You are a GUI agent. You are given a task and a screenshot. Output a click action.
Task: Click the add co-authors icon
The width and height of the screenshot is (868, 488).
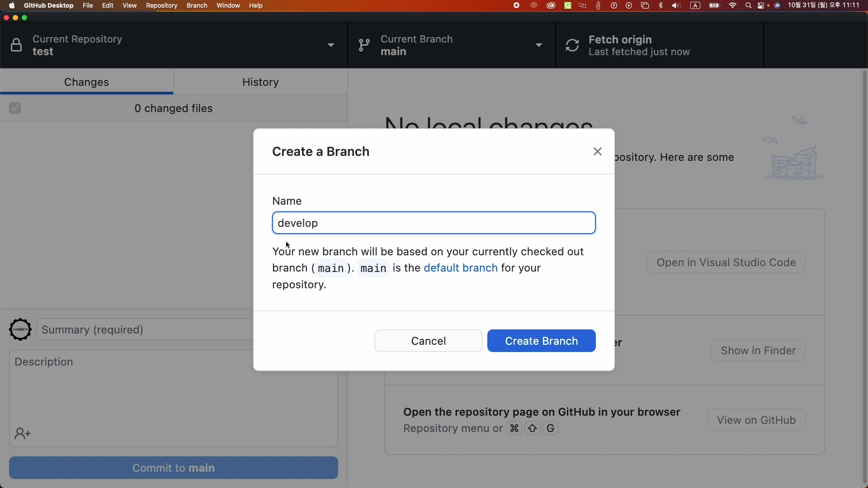tap(23, 434)
